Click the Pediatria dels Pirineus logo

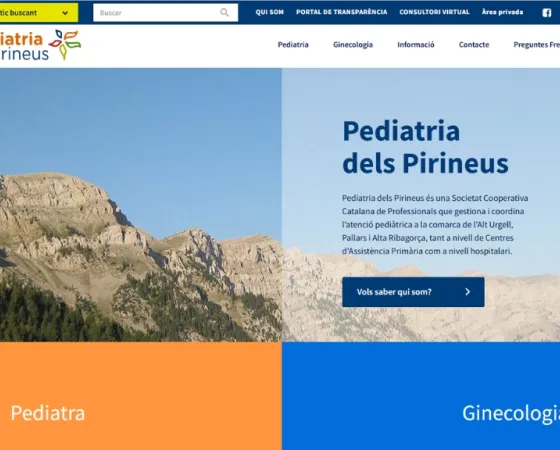point(40,45)
